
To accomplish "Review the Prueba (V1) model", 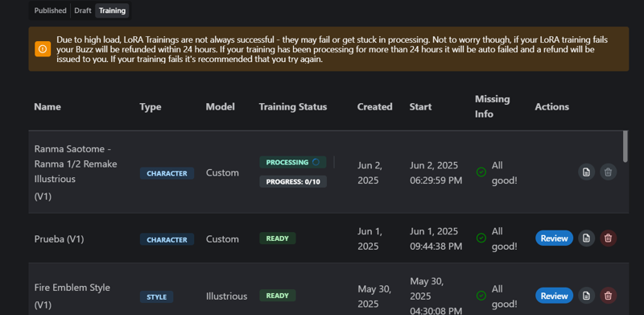I will 554,238.
